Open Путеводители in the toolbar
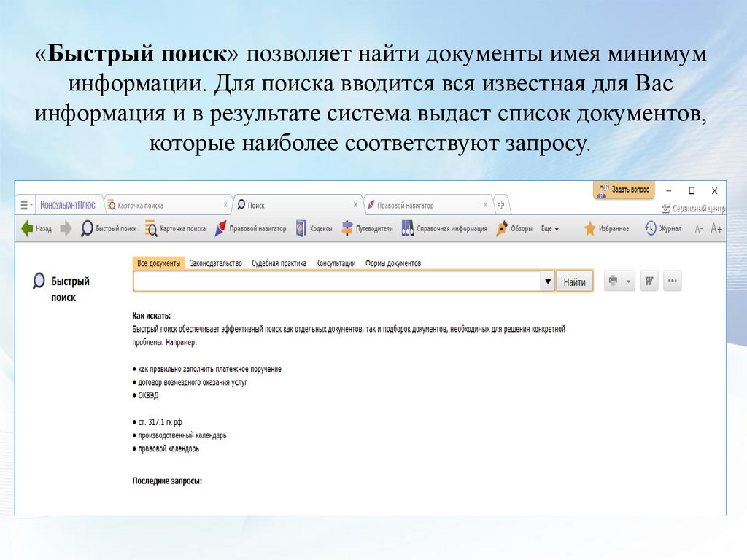 368,228
